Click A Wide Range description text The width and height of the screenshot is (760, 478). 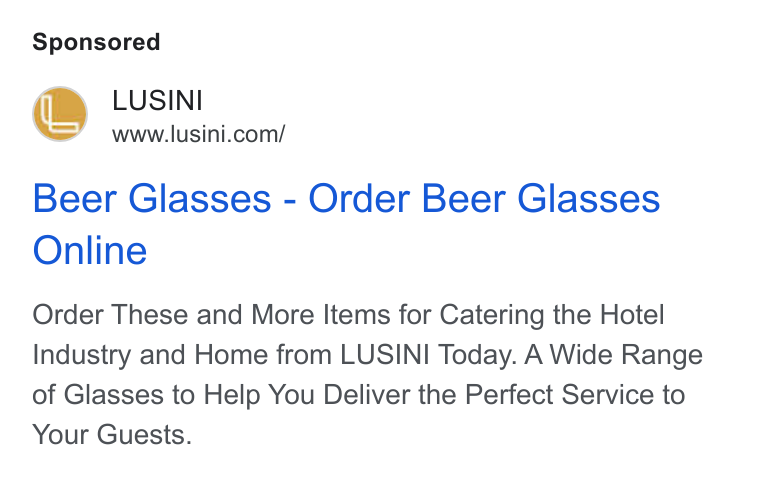pos(614,355)
